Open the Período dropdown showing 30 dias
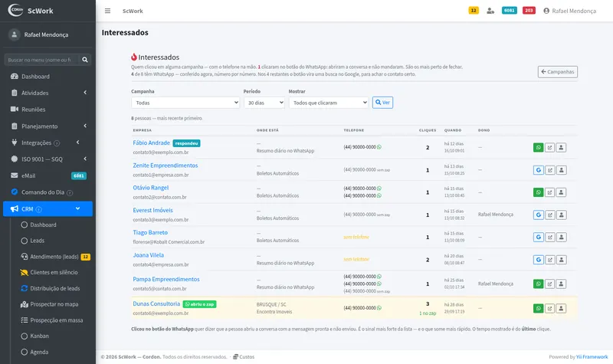The image size is (613, 364). [x=264, y=103]
